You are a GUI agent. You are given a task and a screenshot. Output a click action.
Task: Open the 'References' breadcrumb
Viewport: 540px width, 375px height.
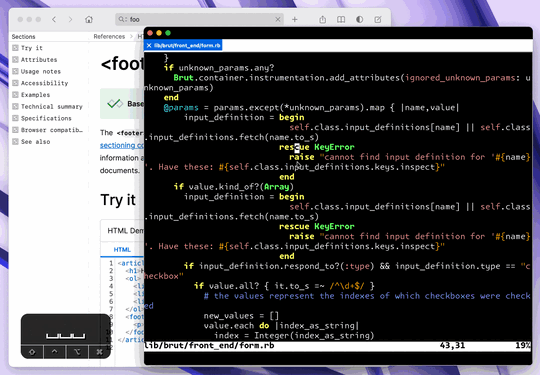click(x=109, y=37)
